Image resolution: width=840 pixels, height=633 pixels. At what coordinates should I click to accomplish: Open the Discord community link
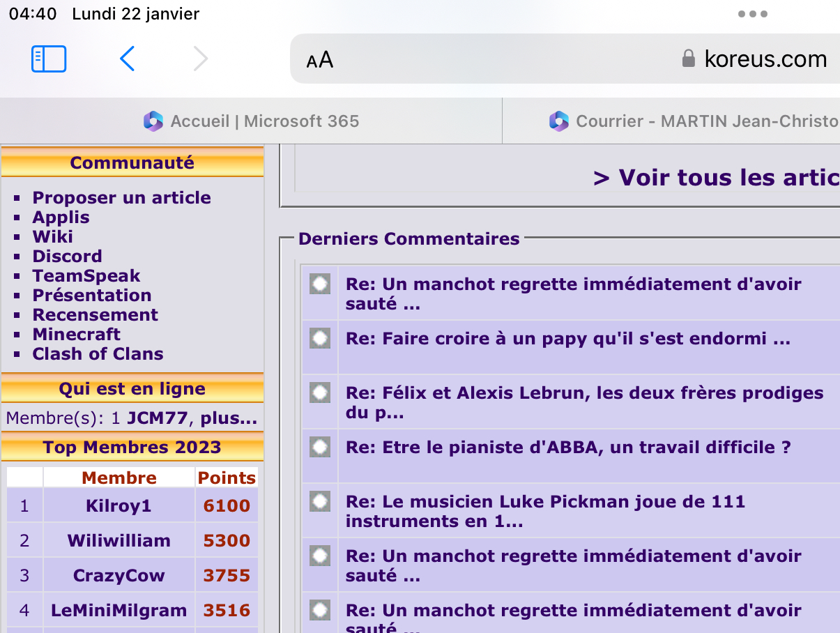tap(67, 257)
